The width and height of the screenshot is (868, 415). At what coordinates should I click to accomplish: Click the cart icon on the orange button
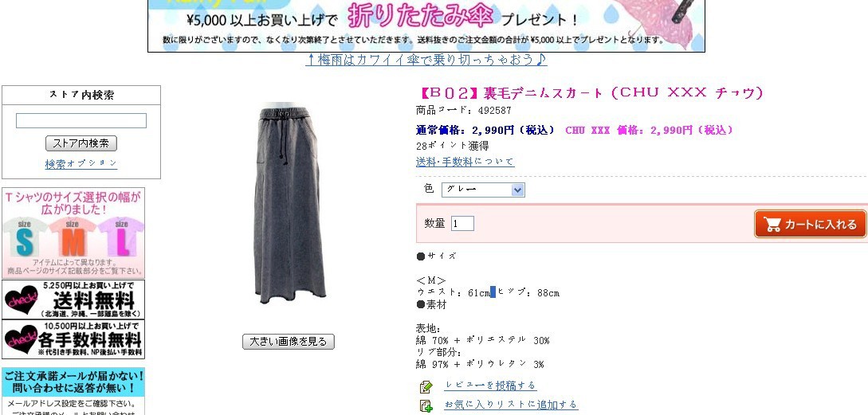(x=772, y=224)
